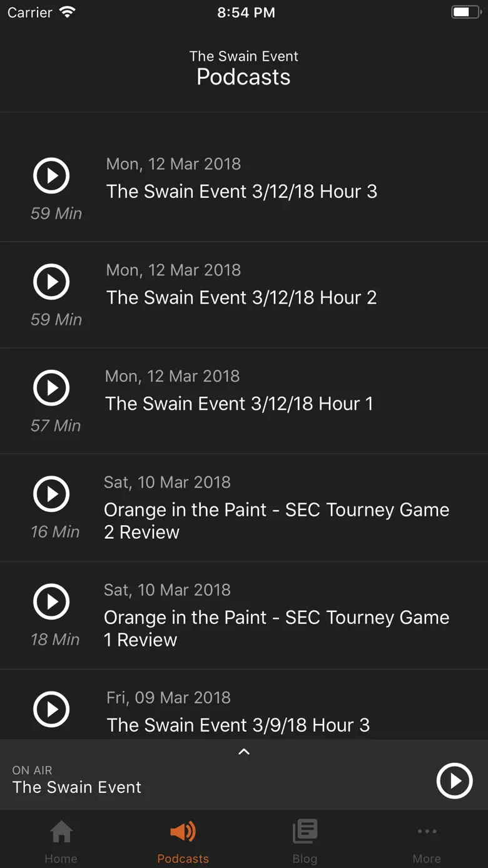
Task: Select the Podcasts tab
Action: [x=183, y=840]
